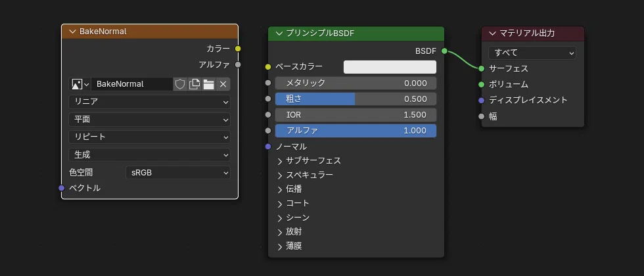Click the 幅 input socket
The height and width of the screenshot is (276, 644).
[x=481, y=117]
